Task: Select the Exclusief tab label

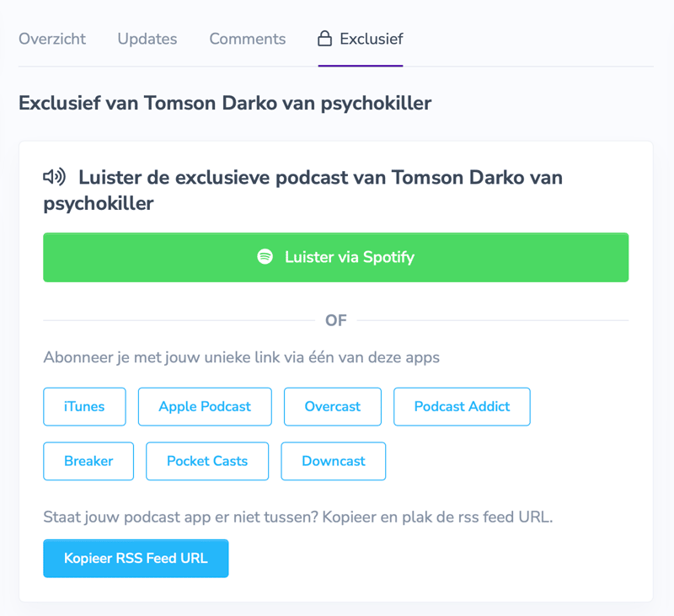Action: click(371, 39)
